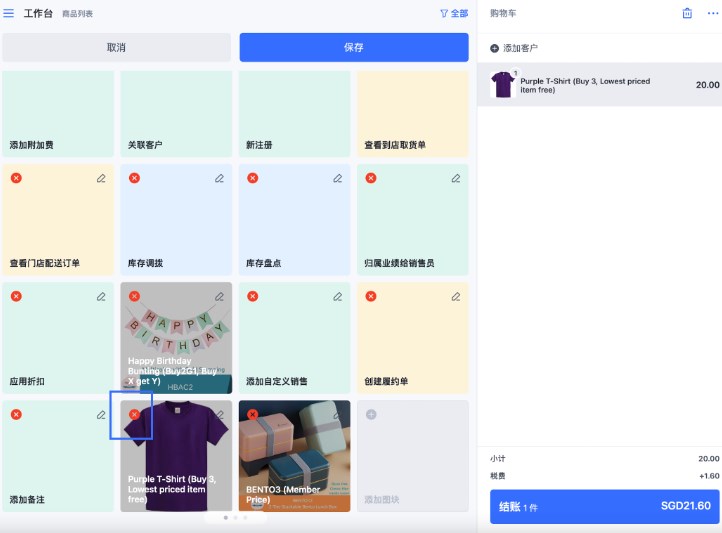
Task: Open the 全部 filter dropdown
Action: [453, 14]
